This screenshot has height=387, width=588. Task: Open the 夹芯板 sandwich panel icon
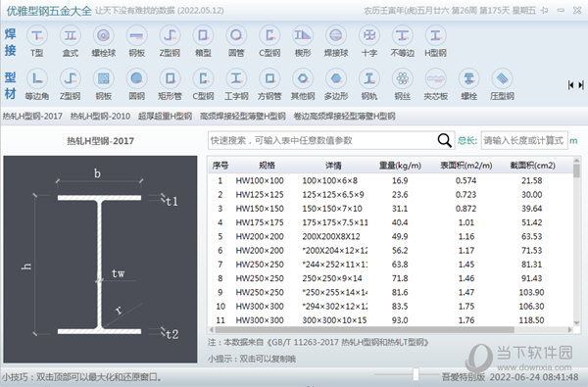pyautogui.click(x=435, y=79)
